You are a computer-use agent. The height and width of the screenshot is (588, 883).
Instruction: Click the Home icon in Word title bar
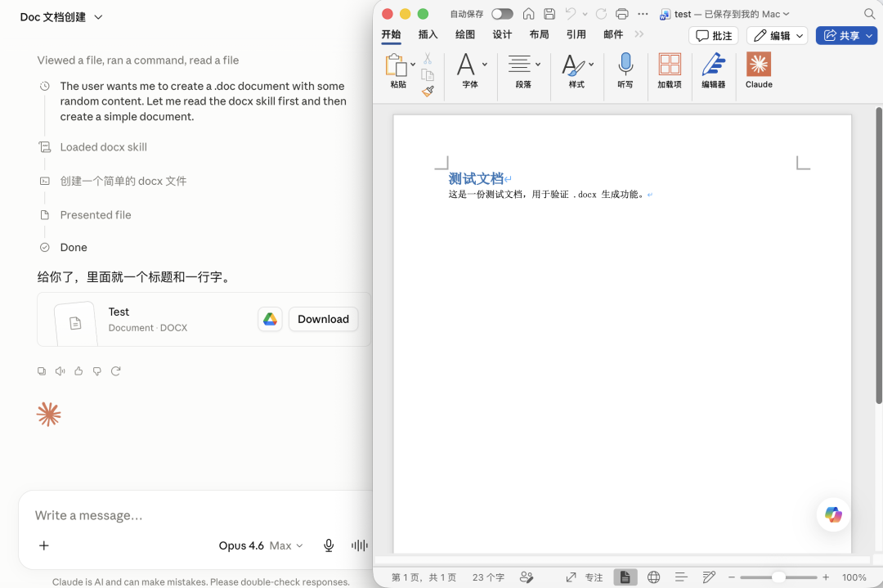tap(528, 14)
